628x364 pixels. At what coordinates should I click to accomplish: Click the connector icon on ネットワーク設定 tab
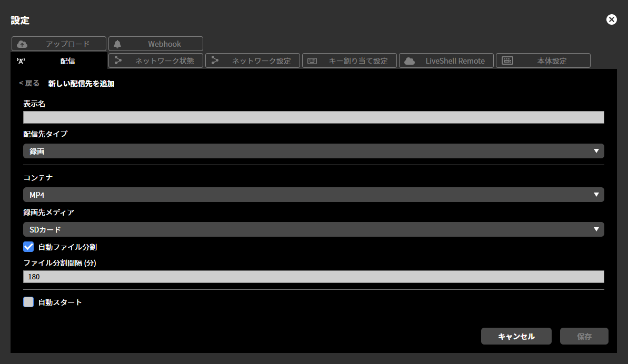coord(215,60)
